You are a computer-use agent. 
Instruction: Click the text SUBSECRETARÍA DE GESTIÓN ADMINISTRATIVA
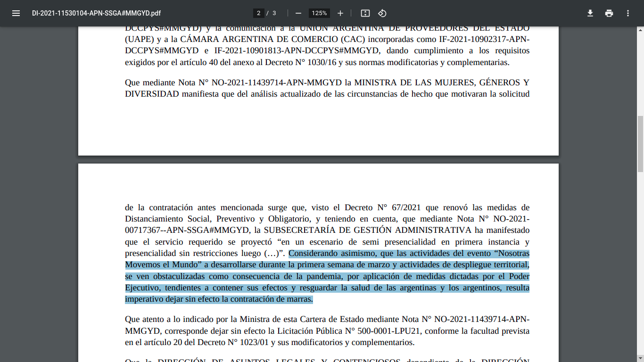(x=367, y=230)
